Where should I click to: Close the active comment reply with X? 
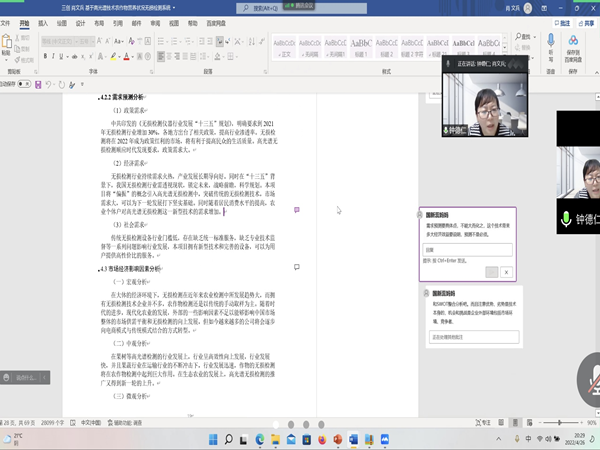pos(507,272)
